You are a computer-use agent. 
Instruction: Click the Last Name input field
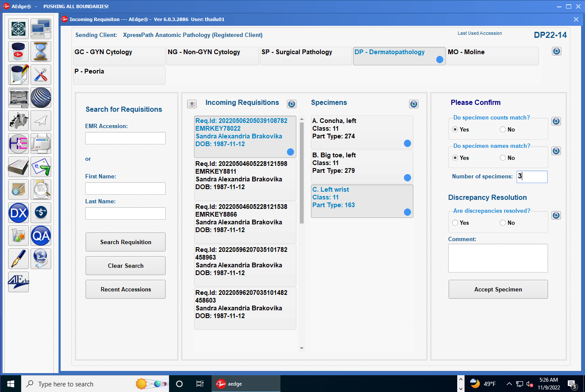pyautogui.click(x=125, y=213)
